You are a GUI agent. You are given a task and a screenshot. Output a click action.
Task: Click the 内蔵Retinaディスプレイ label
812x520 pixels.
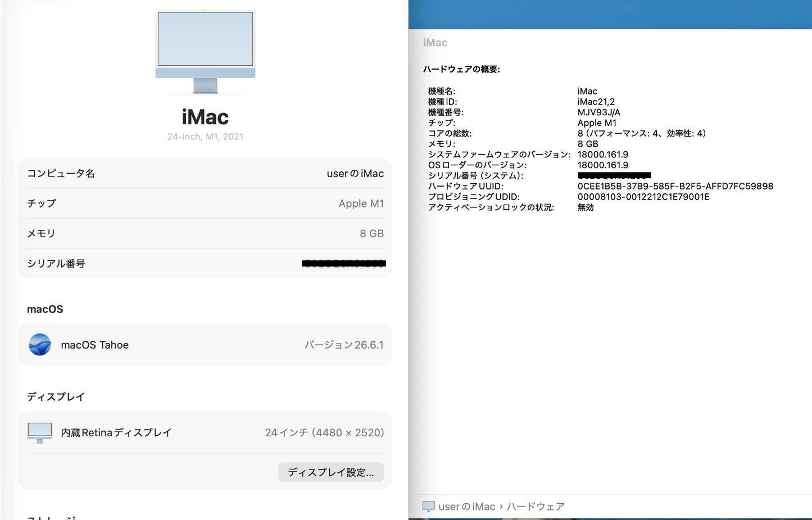[x=116, y=433]
